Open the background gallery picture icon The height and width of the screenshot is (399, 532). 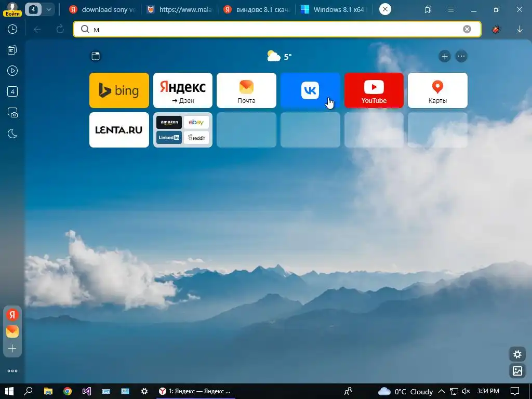[517, 371]
